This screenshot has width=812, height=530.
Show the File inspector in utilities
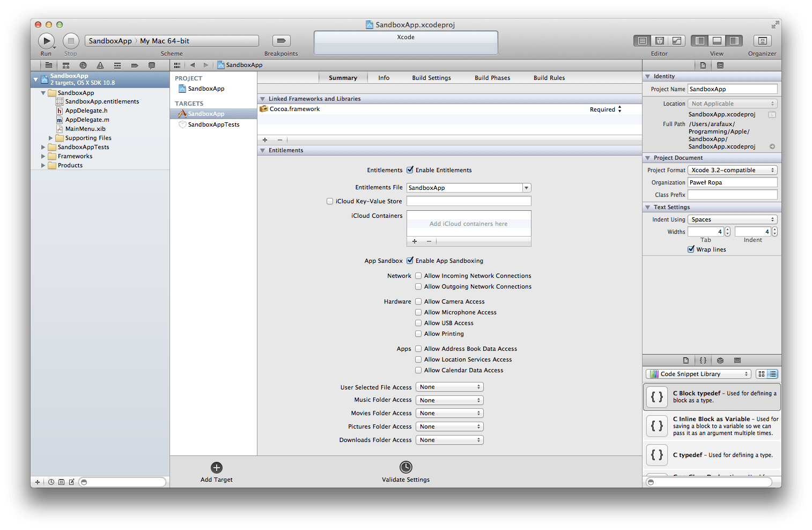(703, 65)
